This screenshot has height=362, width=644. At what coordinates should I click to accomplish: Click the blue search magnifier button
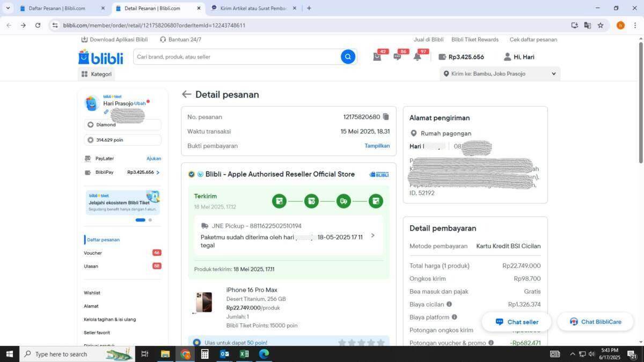[348, 57]
